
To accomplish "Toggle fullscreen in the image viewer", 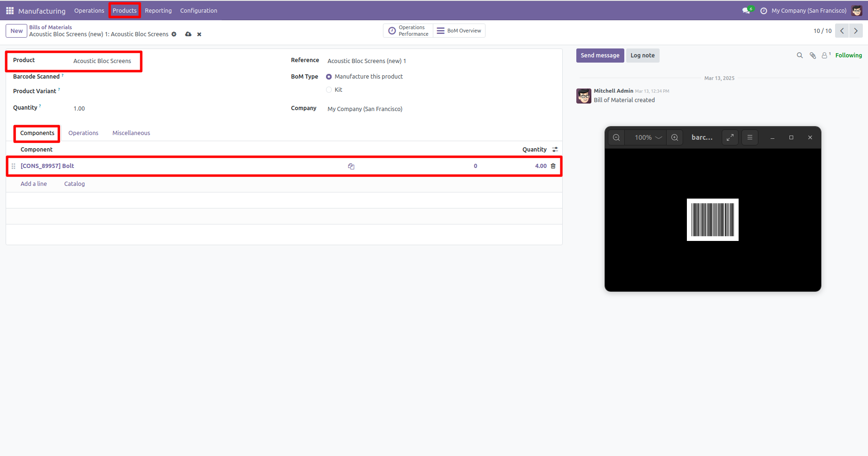I will coord(730,137).
